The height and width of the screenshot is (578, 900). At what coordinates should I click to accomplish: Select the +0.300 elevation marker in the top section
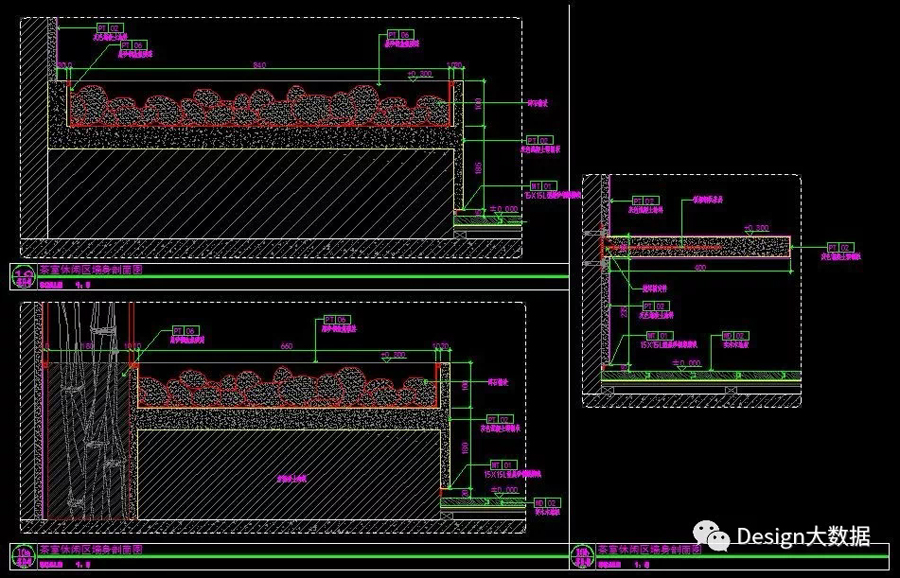tap(419, 74)
